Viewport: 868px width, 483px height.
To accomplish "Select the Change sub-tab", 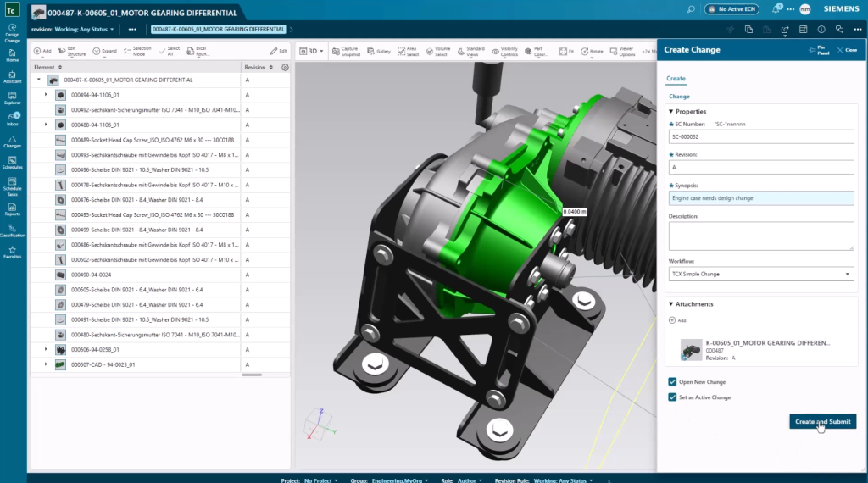I will pos(679,97).
